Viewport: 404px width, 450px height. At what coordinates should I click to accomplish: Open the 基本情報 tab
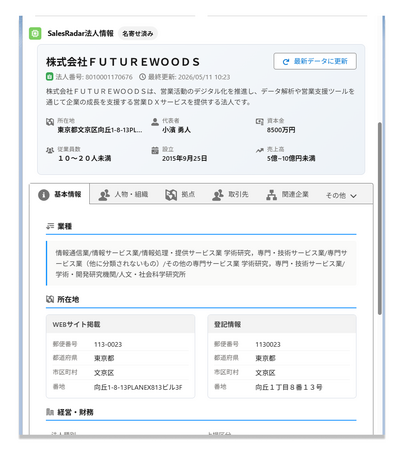click(x=60, y=194)
